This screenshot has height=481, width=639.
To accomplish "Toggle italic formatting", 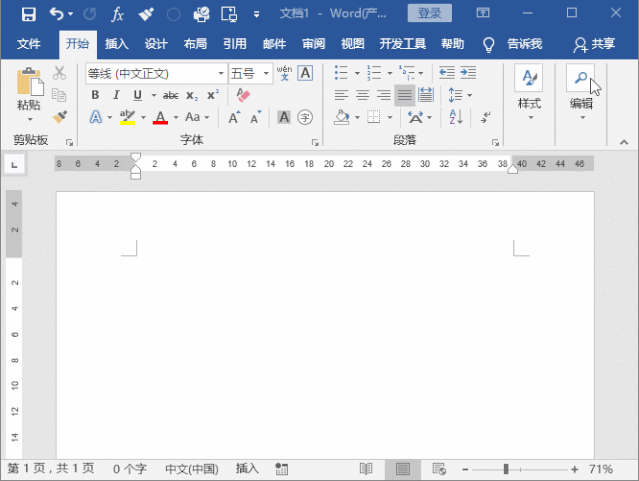I will (x=116, y=95).
